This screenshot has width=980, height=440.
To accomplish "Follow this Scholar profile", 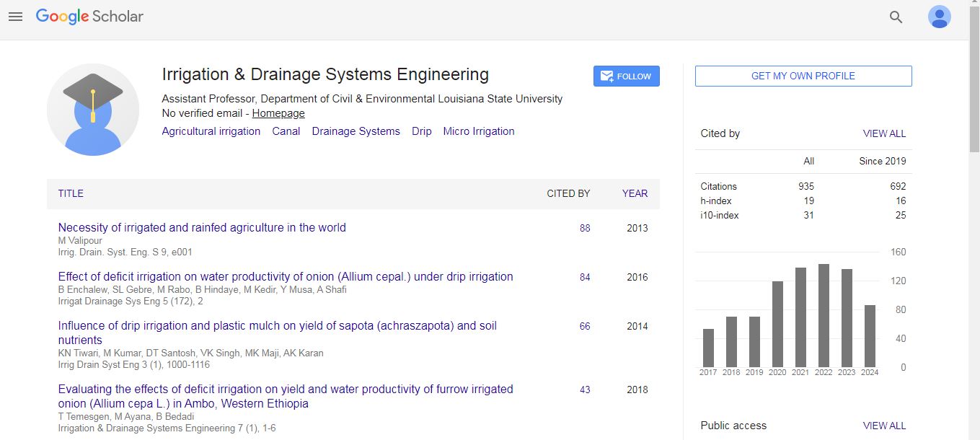I will pos(626,76).
